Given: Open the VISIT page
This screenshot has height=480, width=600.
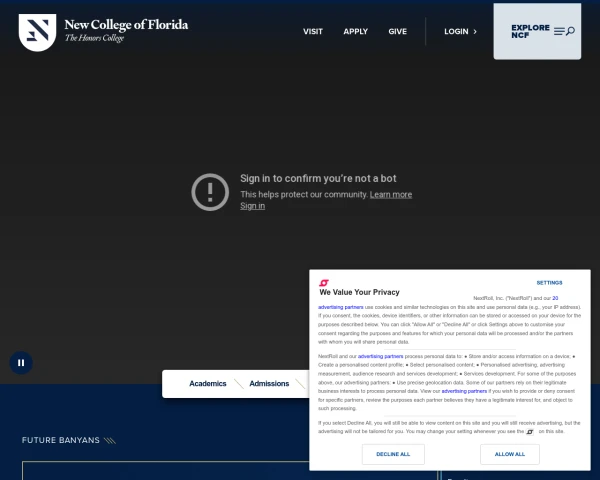Looking at the screenshot, I should coord(313,32).
